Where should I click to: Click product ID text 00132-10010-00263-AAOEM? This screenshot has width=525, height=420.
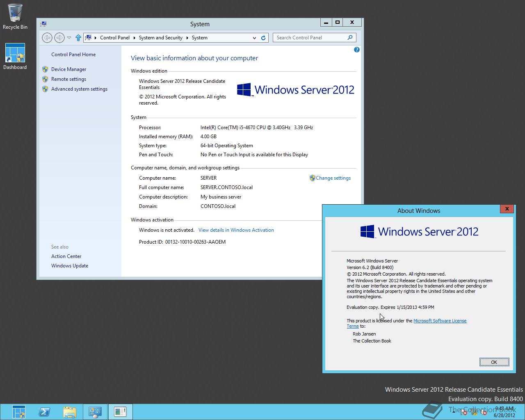(x=195, y=242)
